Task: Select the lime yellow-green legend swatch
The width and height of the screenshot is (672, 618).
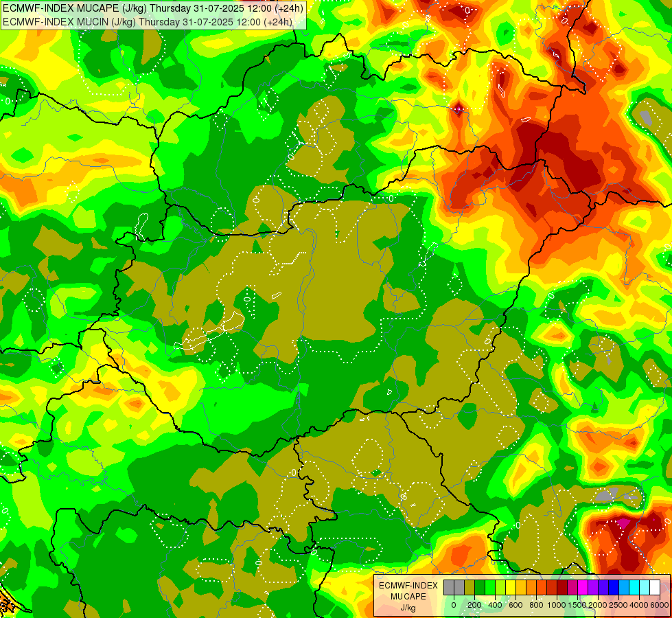Action: pos(500,587)
